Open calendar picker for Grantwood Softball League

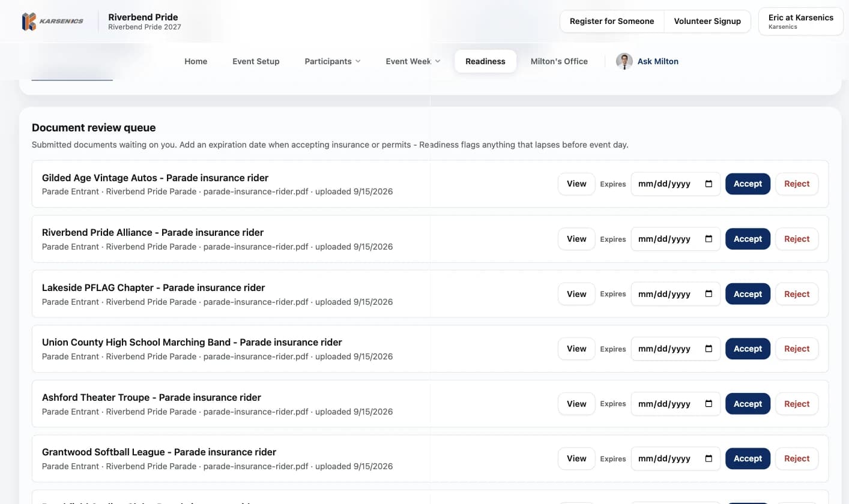pyautogui.click(x=709, y=458)
